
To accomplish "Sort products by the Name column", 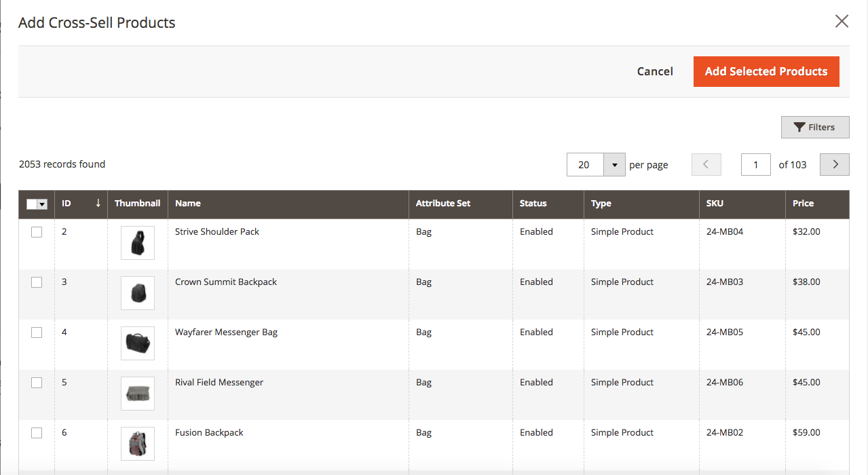I will coord(188,204).
